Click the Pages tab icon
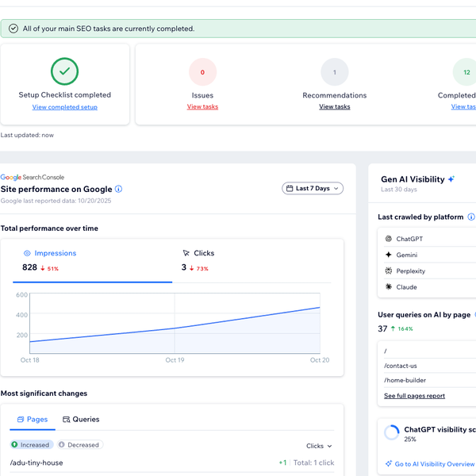Viewport: 476px width, 476px height. (x=21, y=420)
